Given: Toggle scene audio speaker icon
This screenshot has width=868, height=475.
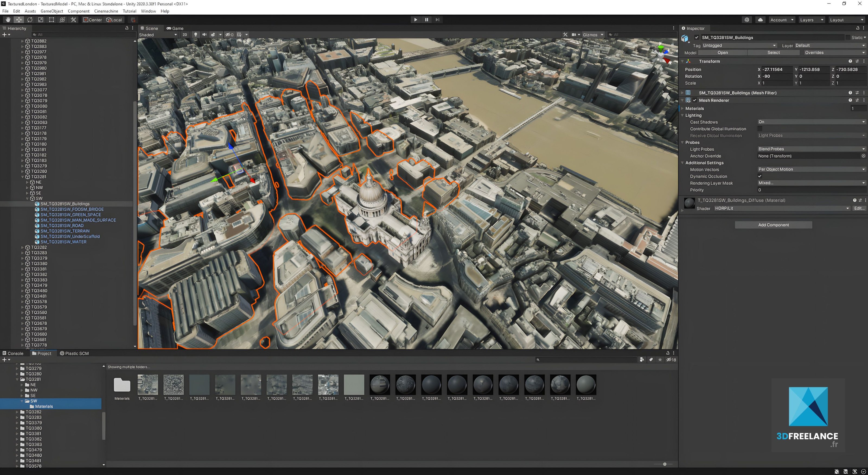Looking at the screenshot, I should (x=204, y=35).
